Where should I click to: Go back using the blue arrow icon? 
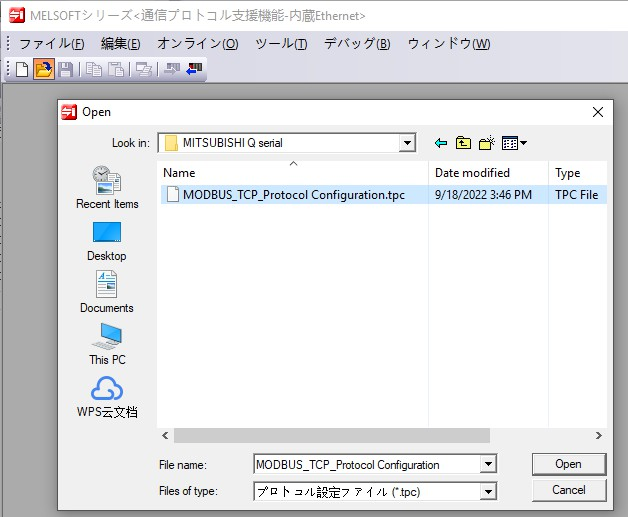pos(441,143)
